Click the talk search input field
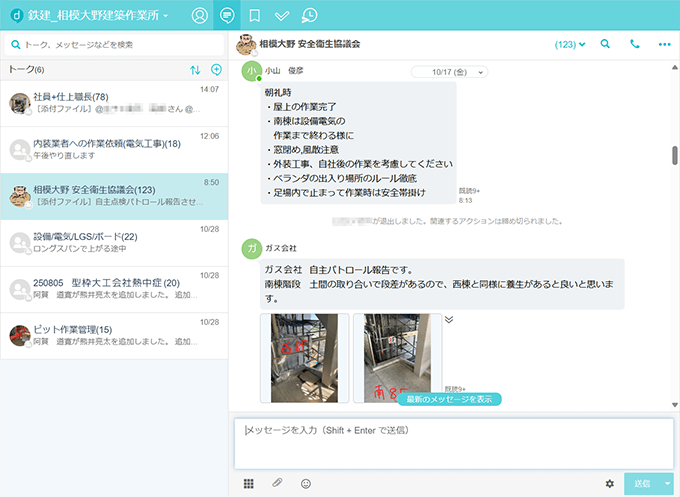 (114, 44)
